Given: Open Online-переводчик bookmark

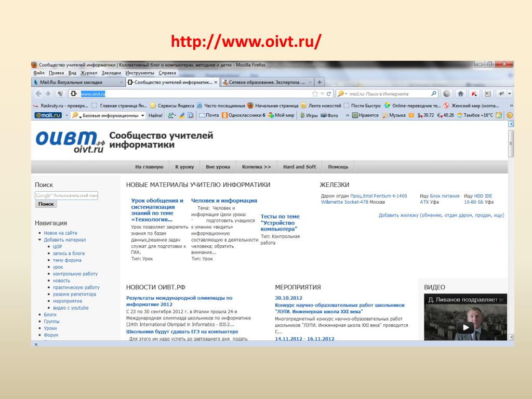Looking at the screenshot, I should pos(412,105).
